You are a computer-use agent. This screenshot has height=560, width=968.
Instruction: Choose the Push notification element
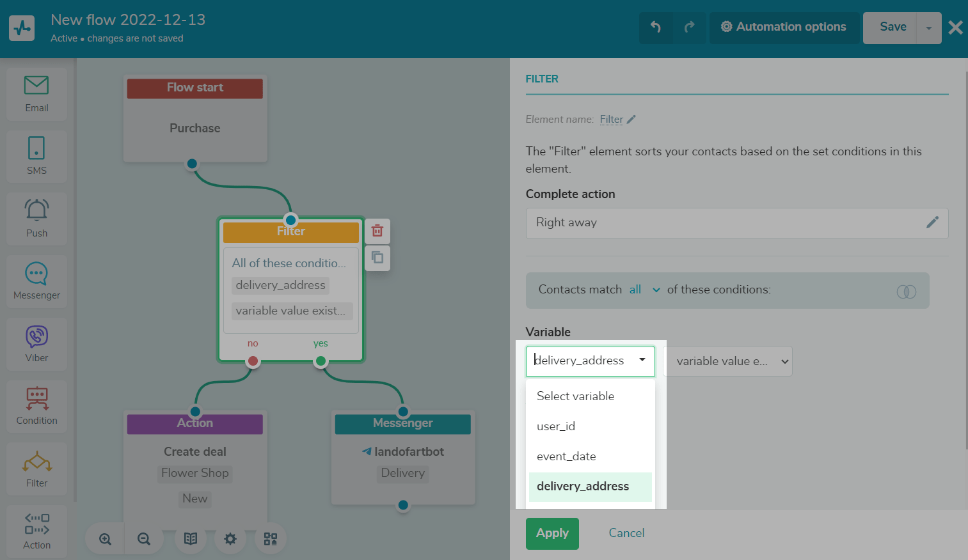(x=36, y=218)
